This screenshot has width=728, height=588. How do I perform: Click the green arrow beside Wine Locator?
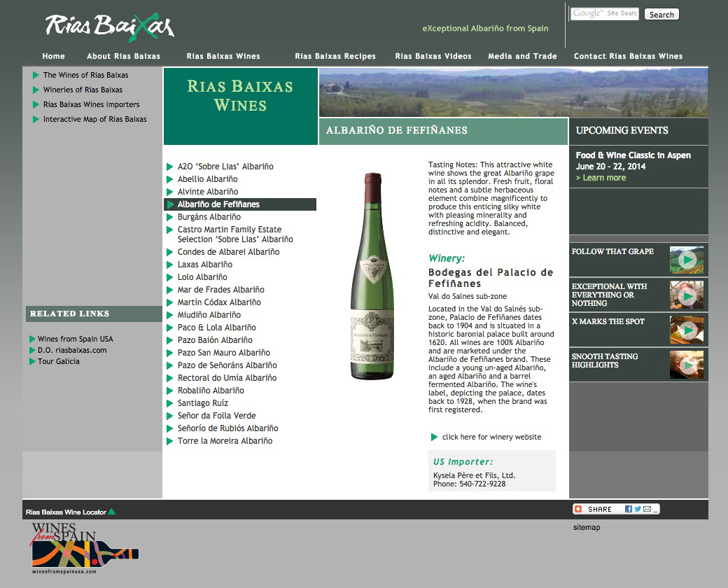tap(111, 512)
